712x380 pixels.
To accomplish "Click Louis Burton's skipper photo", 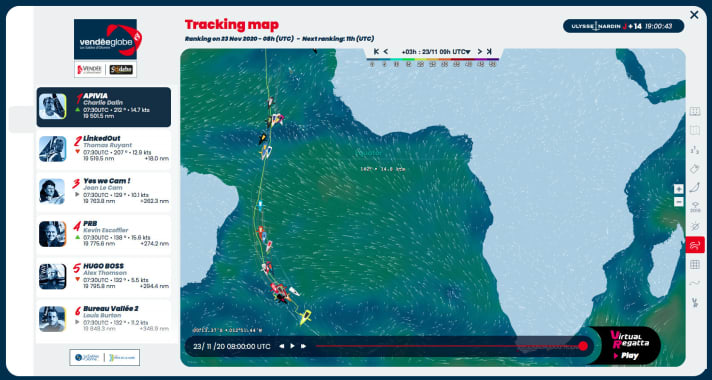I will (53, 319).
